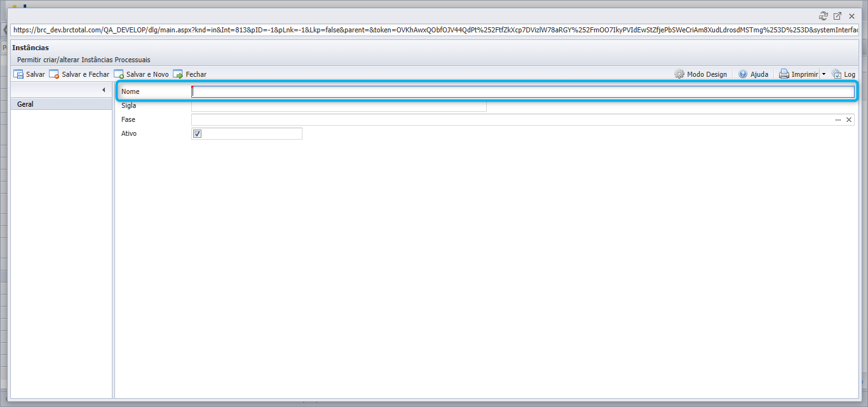Image resolution: width=868 pixels, height=407 pixels.
Task: Click the 'Sigla' field label
Action: (129, 105)
